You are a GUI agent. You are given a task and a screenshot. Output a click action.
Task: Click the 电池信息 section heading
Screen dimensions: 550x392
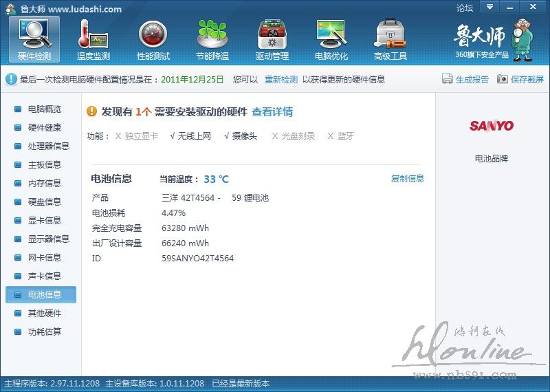(x=111, y=179)
